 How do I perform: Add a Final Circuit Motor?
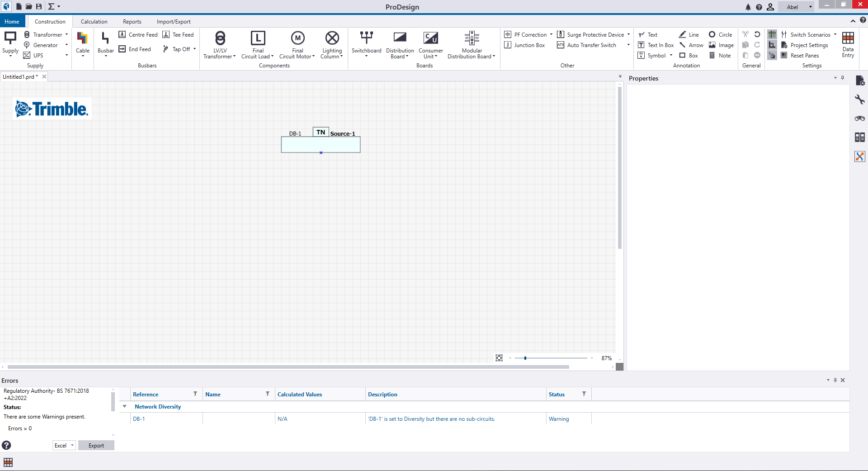tap(297, 45)
